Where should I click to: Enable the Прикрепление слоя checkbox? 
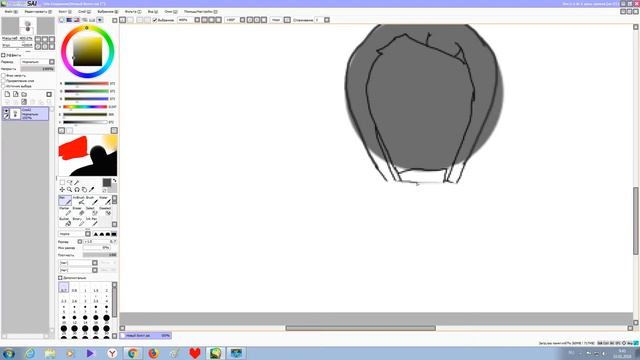click(x=4, y=81)
